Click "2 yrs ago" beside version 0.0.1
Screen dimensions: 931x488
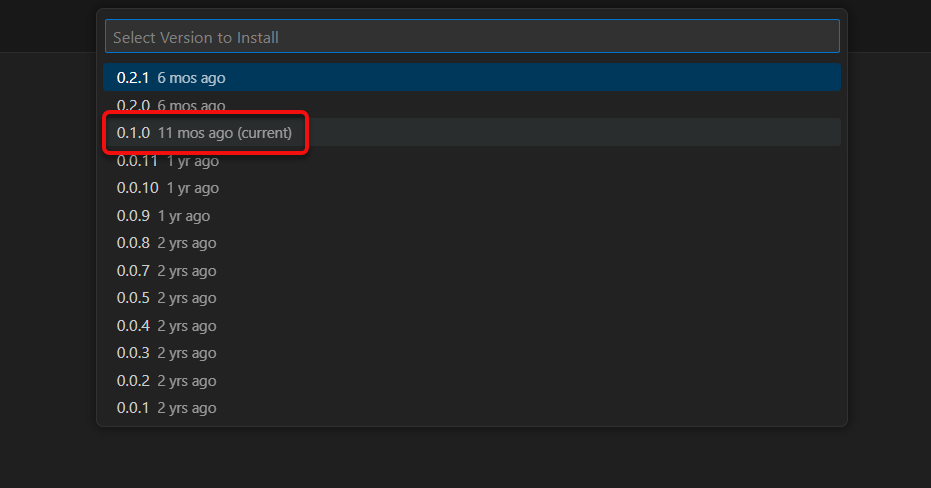(187, 408)
